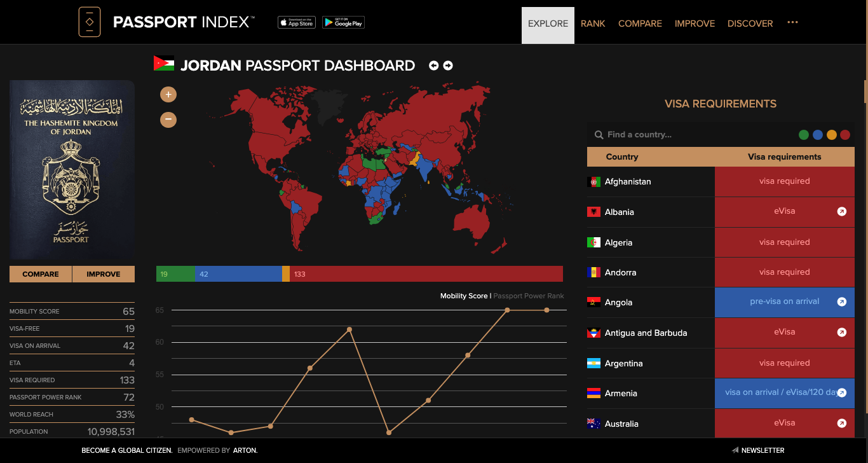Click the PASSPORT POWER RANK stat row
This screenshot has width=868, height=463.
(72, 397)
